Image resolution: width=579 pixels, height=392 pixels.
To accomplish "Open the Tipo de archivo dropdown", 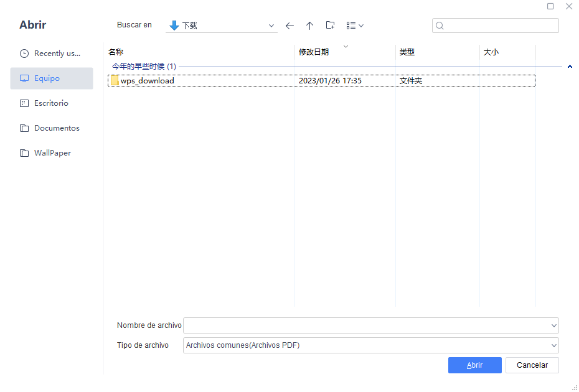I will click(553, 345).
